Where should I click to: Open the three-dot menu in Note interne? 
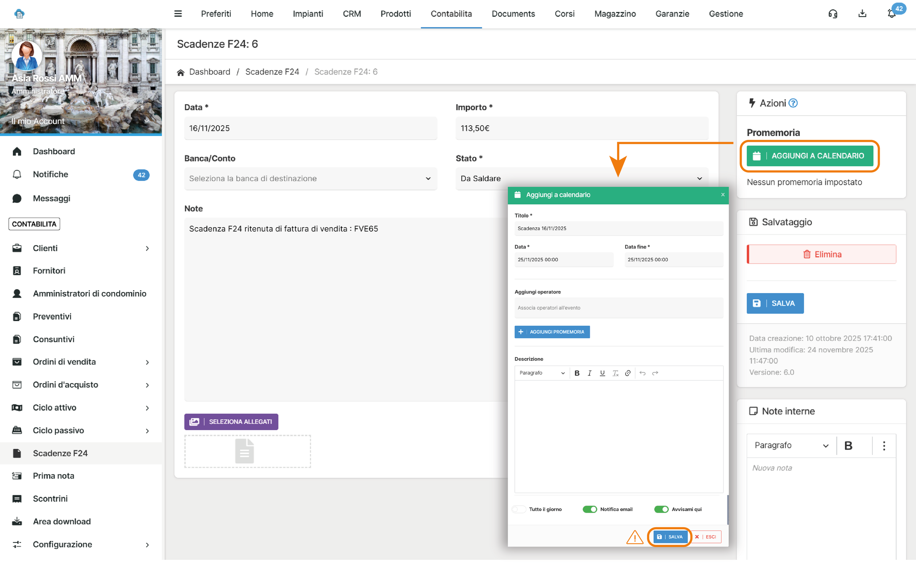pyautogui.click(x=884, y=445)
